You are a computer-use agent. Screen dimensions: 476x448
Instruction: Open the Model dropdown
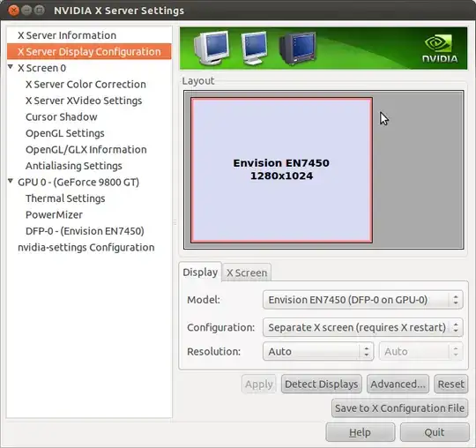[x=363, y=300]
